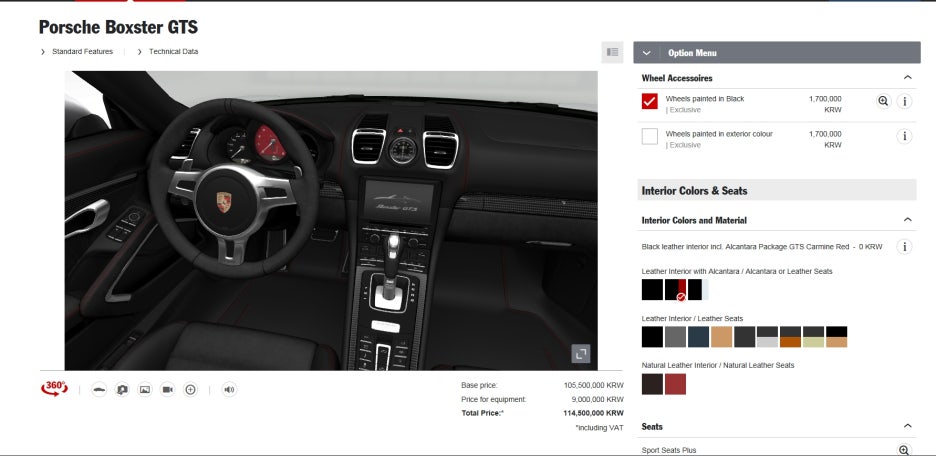This screenshot has width=936, height=456.
Task: Select red natural leather swatch
Action: 675,384
